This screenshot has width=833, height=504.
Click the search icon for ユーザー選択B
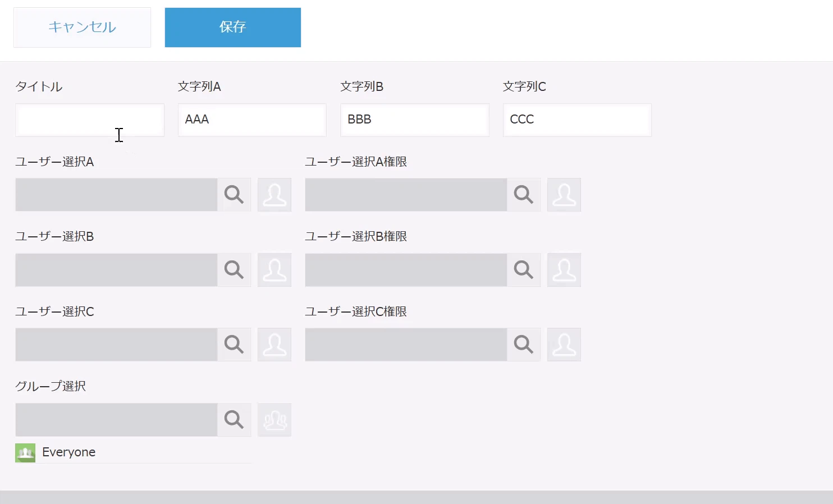[x=234, y=270]
